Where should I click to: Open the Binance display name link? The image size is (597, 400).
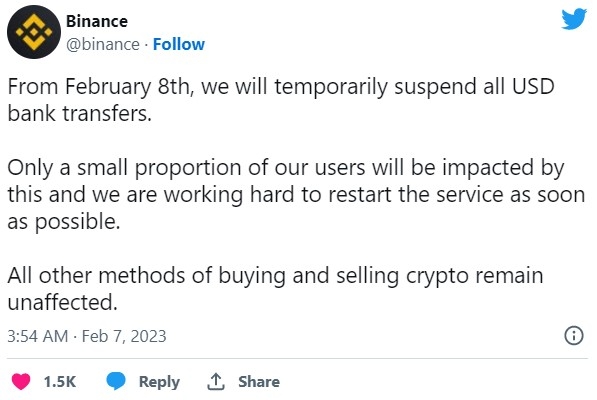coord(97,21)
